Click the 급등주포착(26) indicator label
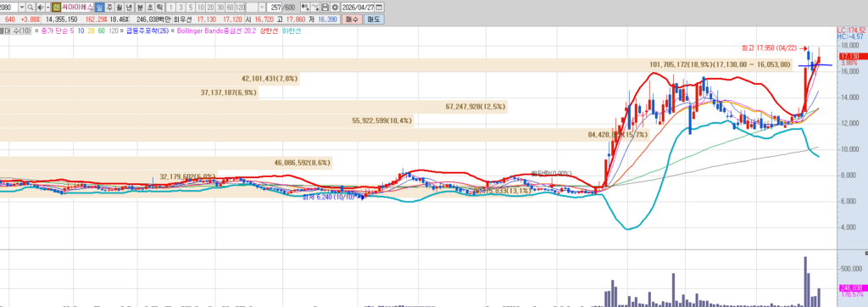Image resolution: width=868 pixels, height=307 pixels. [x=147, y=31]
